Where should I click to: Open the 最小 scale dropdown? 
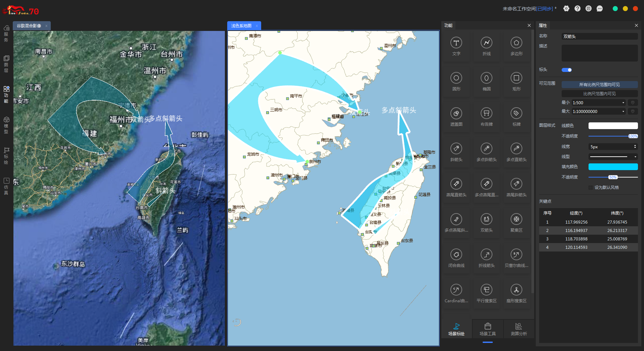click(x=599, y=103)
